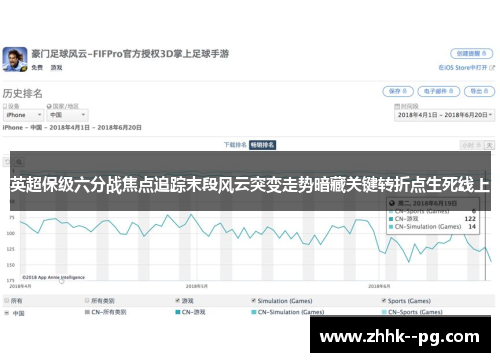
Task: Select the 小时 granularity toggle
Action: 471,145
